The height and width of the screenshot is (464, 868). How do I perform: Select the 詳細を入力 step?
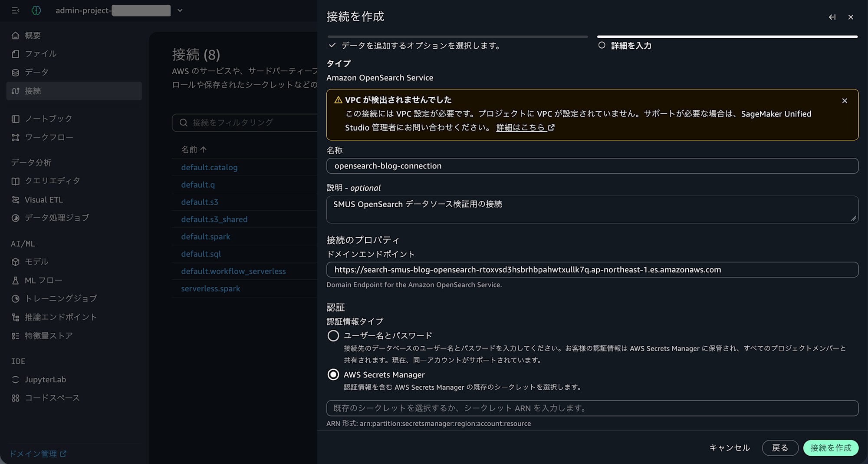tap(631, 46)
